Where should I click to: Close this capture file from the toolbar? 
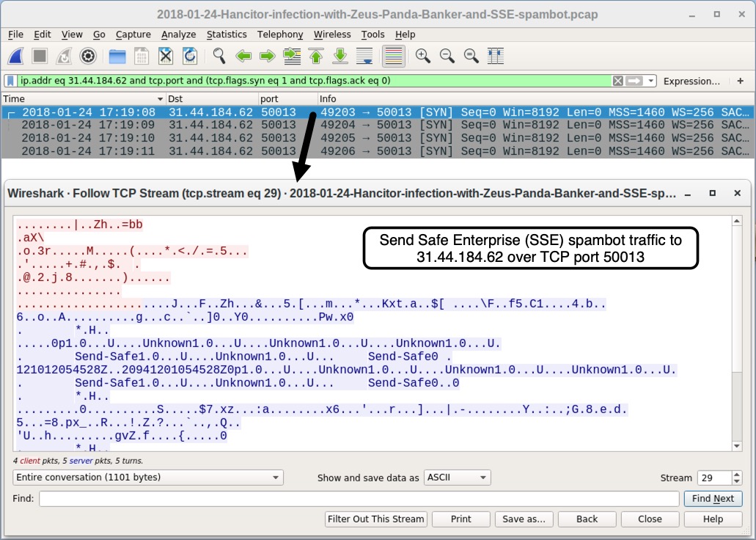(x=166, y=56)
